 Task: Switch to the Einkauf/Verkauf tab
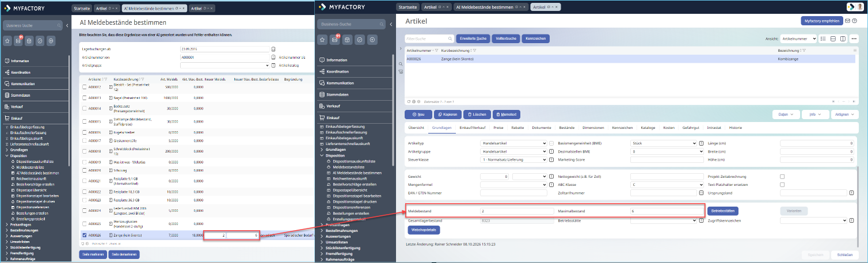click(x=472, y=127)
